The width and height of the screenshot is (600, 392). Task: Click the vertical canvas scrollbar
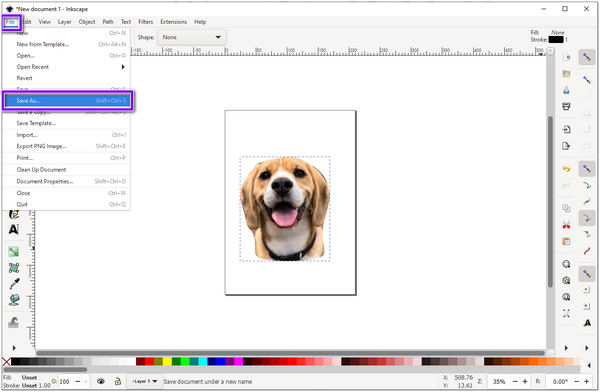coord(550,201)
